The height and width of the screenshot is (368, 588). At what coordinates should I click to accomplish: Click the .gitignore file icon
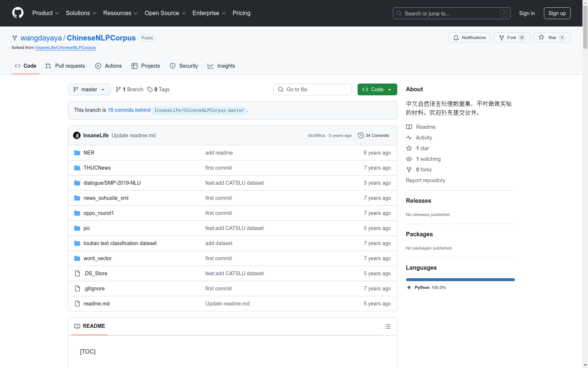[x=77, y=289]
